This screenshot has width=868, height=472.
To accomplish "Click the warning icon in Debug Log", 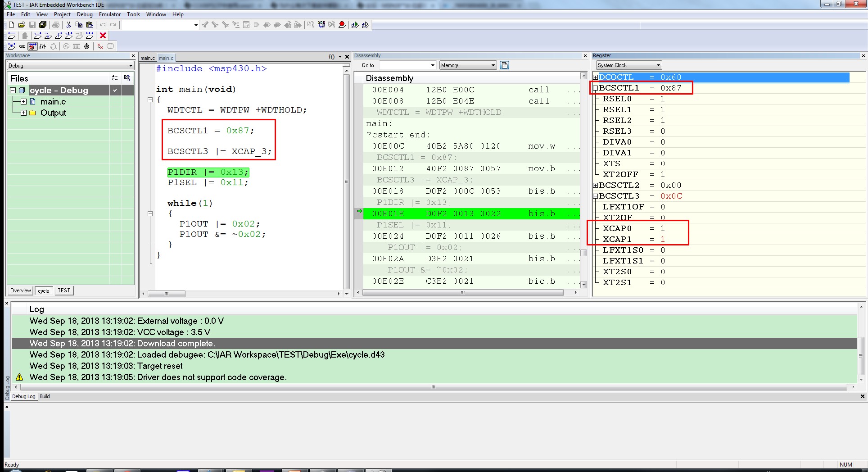I will coord(19,377).
